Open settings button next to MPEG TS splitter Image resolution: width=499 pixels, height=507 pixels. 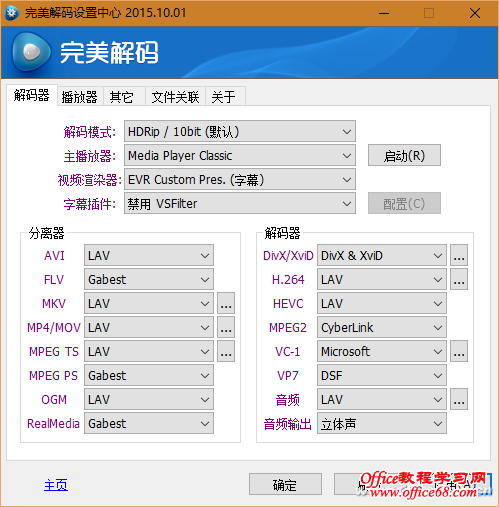226,351
